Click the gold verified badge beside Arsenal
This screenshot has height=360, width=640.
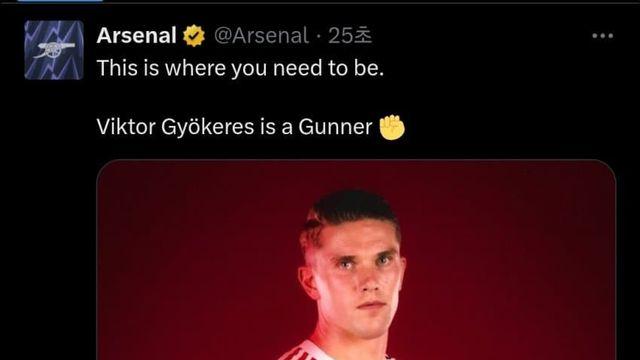(x=194, y=36)
